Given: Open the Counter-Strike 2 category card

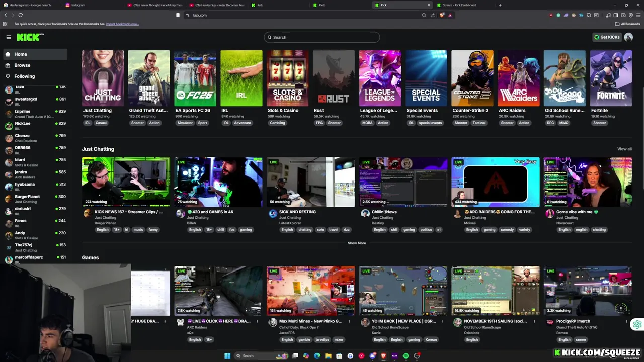Looking at the screenshot, I should [x=472, y=78].
